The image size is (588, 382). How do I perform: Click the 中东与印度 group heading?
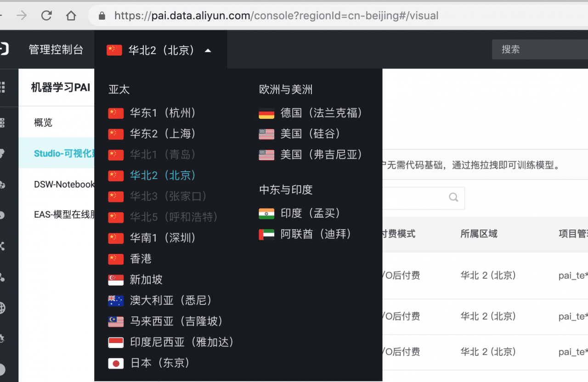pyautogui.click(x=286, y=190)
